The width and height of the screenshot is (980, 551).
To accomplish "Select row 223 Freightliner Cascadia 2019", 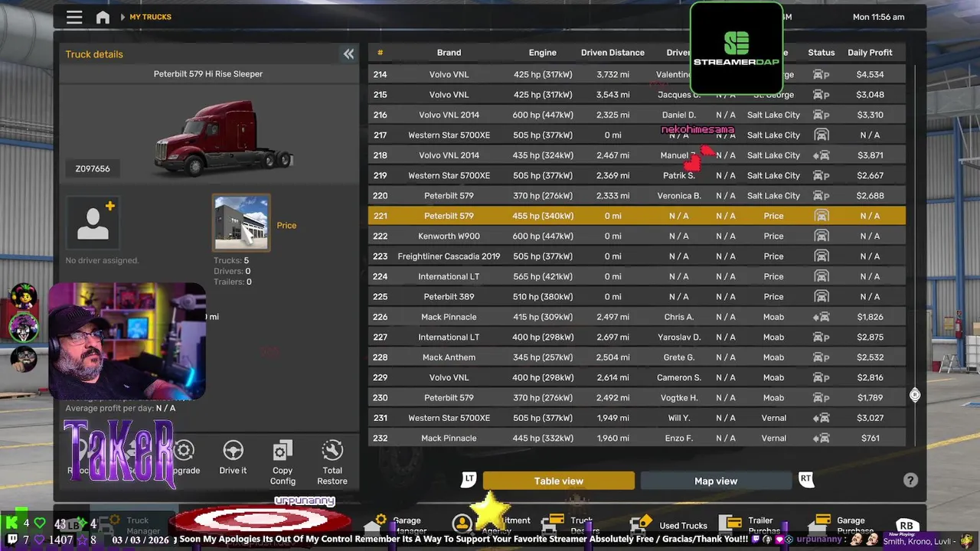I will coord(637,256).
